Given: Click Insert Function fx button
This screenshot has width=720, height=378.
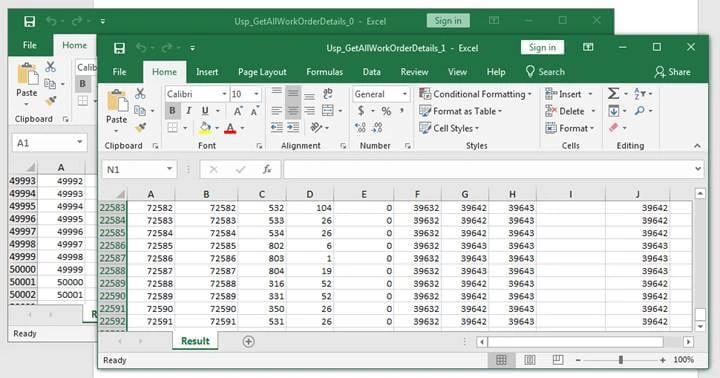Looking at the screenshot, I should (x=267, y=169).
